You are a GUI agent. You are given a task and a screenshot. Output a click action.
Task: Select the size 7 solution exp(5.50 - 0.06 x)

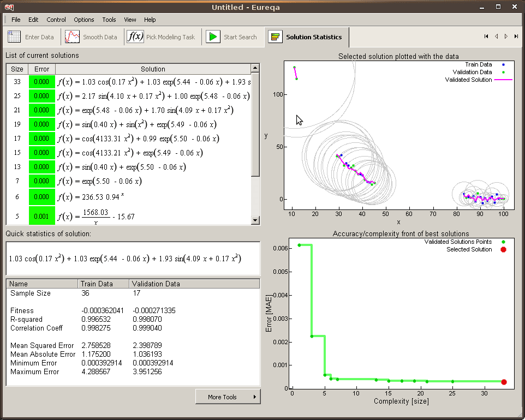click(129, 181)
